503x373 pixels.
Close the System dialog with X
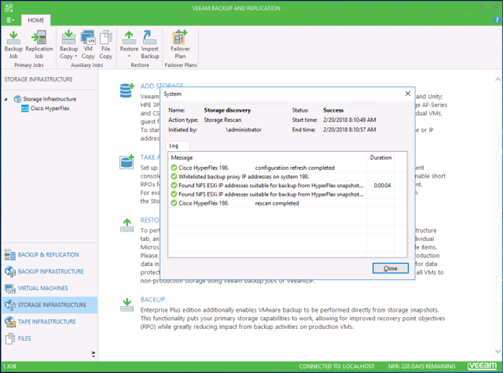click(x=408, y=94)
